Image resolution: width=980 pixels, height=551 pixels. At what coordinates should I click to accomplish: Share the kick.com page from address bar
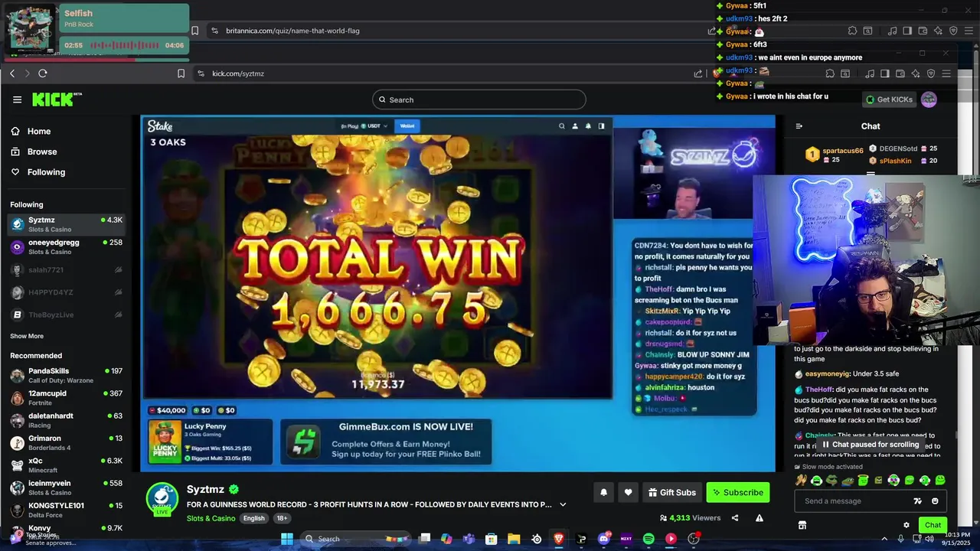[697, 73]
